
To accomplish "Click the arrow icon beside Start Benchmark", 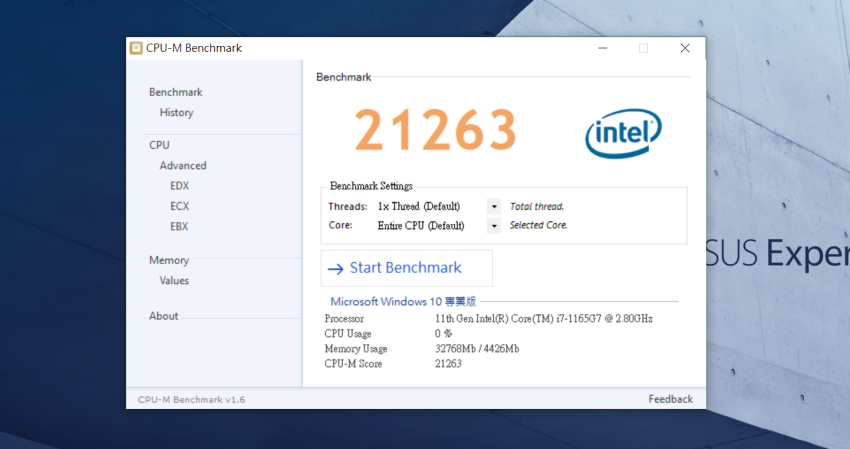I will coord(336,268).
